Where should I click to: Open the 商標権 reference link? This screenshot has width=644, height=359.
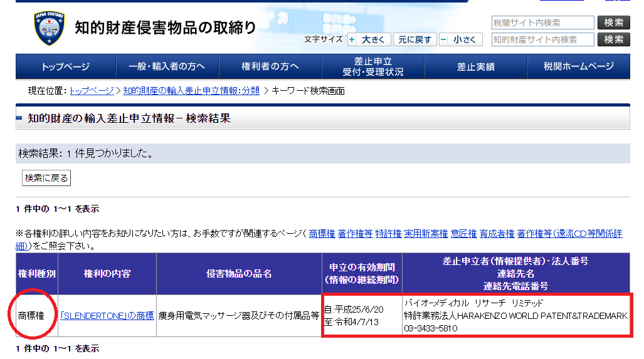coord(322,234)
